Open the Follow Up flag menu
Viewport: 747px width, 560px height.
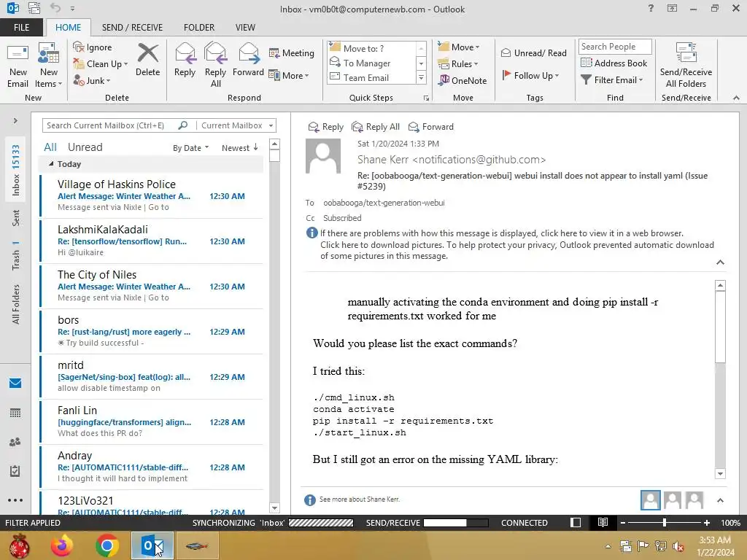tap(530, 75)
